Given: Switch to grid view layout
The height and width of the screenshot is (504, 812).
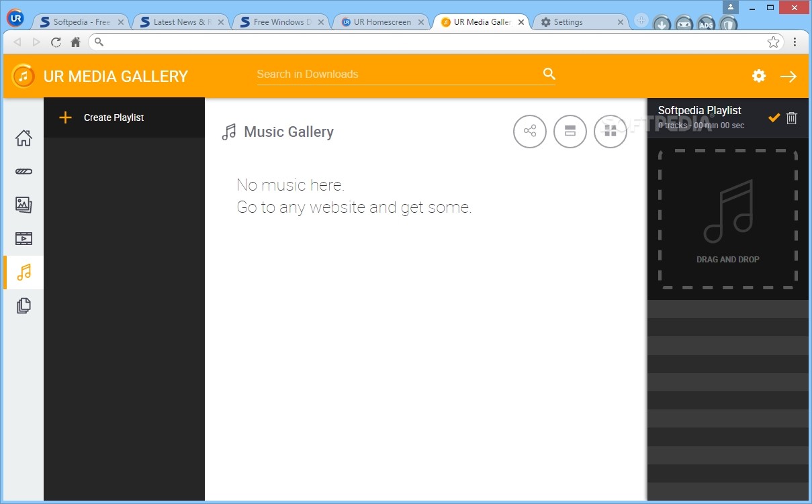Looking at the screenshot, I should [x=611, y=131].
